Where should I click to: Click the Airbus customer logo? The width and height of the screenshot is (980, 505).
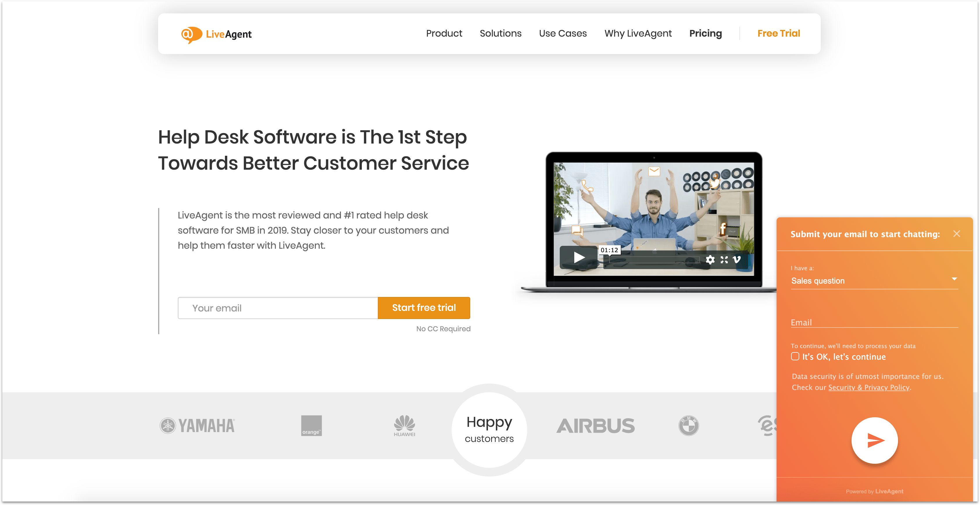595,425
